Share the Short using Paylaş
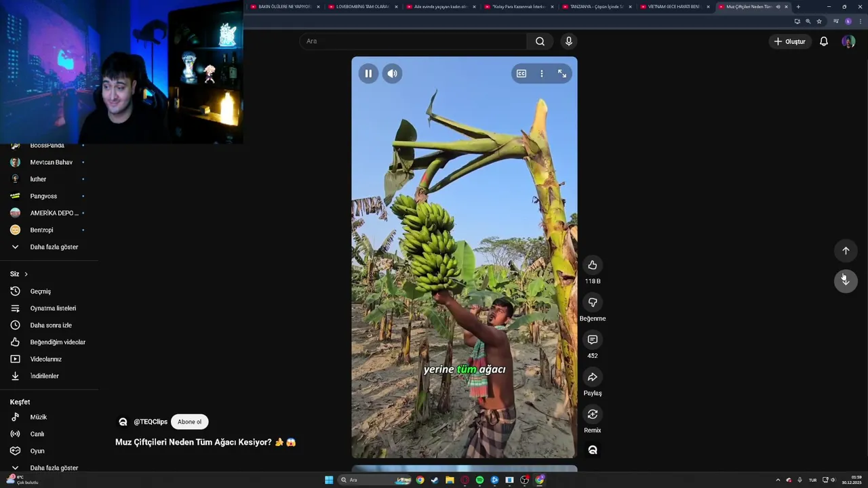Screen dimensions: 868x488 pyautogui.click(x=593, y=377)
